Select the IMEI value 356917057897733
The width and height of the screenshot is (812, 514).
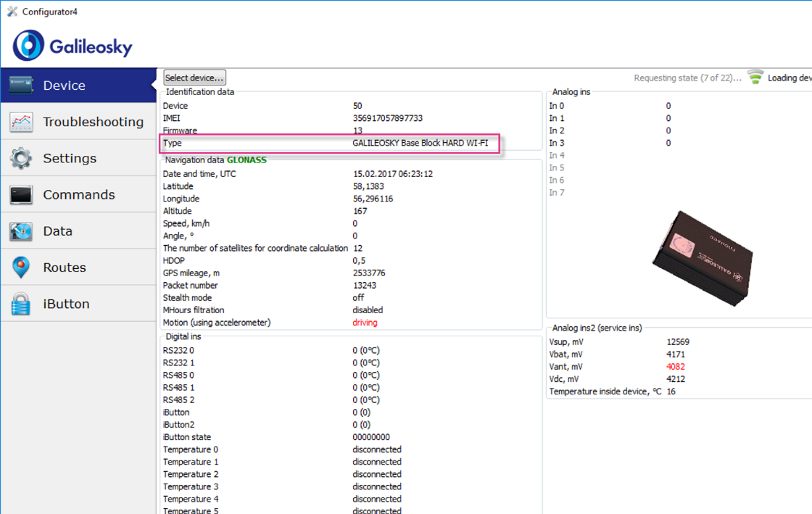click(387, 118)
